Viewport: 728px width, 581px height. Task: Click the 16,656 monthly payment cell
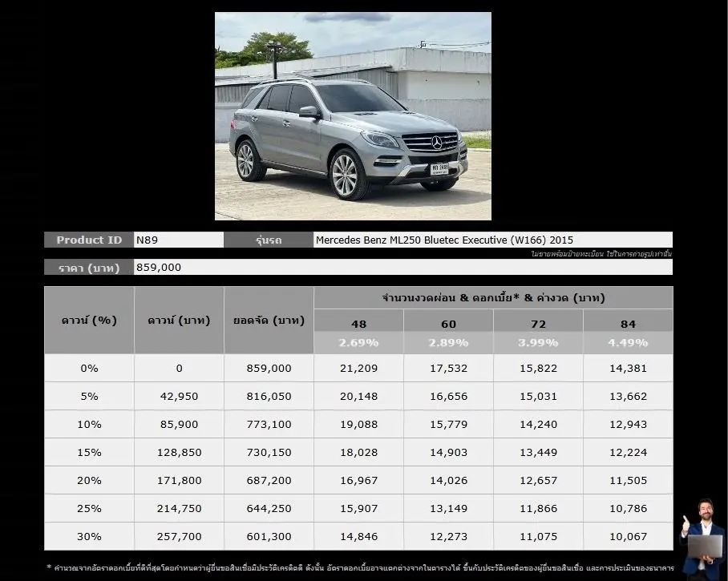pyautogui.click(x=448, y=397)
